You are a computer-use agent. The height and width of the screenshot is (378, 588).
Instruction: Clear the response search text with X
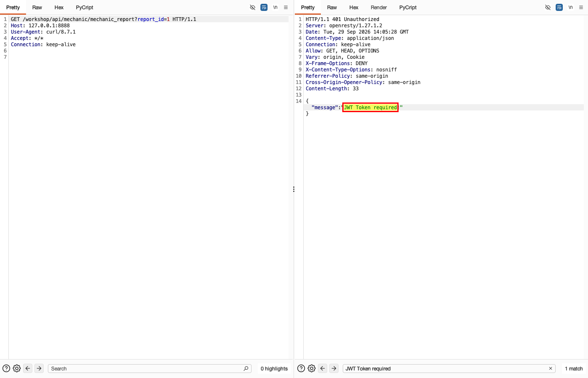click(x=551, y=368)
